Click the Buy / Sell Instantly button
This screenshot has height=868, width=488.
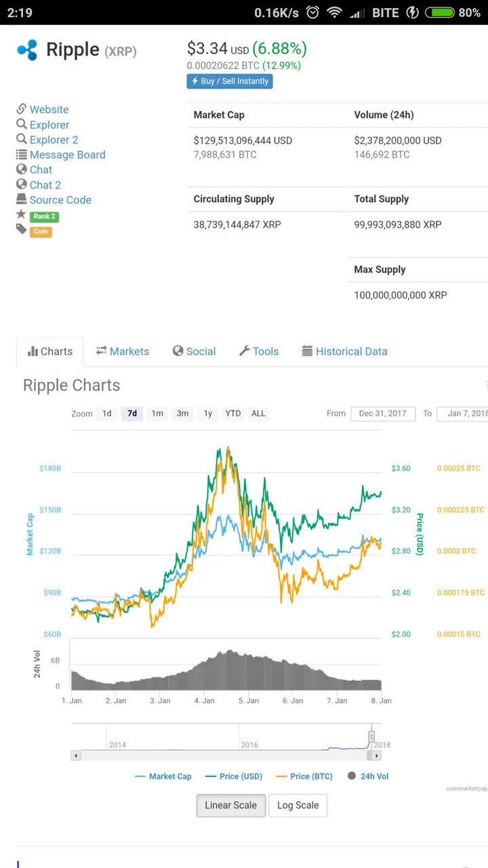(230, 81)
